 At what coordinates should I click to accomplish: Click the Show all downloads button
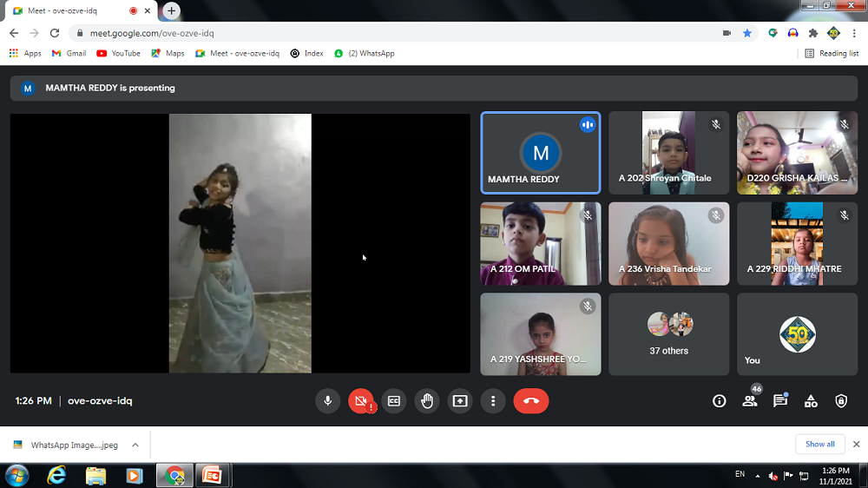[x=819, y=445]
